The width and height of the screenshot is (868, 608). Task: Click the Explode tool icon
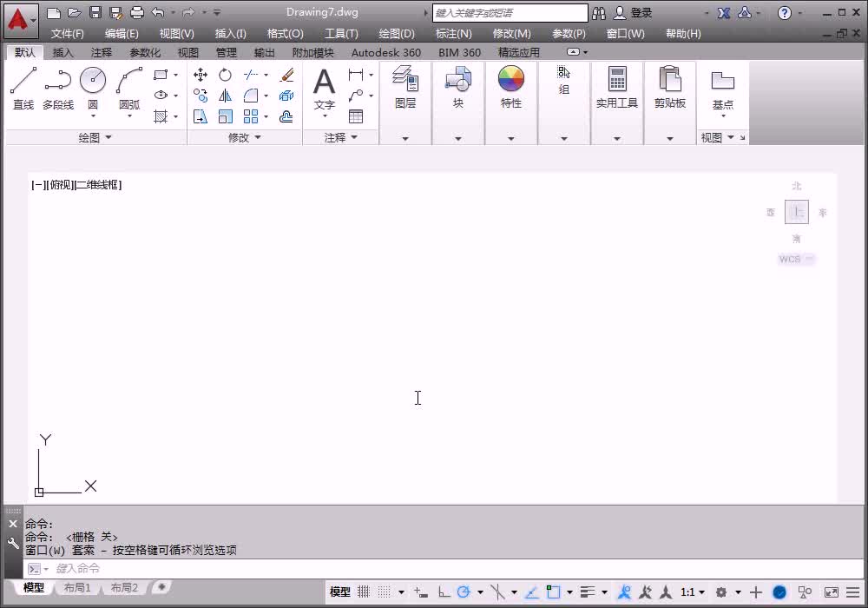click(x=286, y=96)
